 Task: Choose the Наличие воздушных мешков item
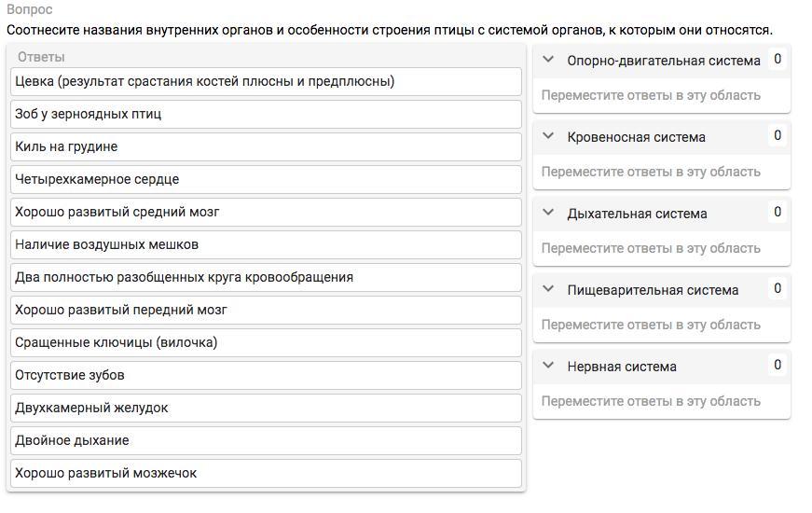[x=266, y=244]
